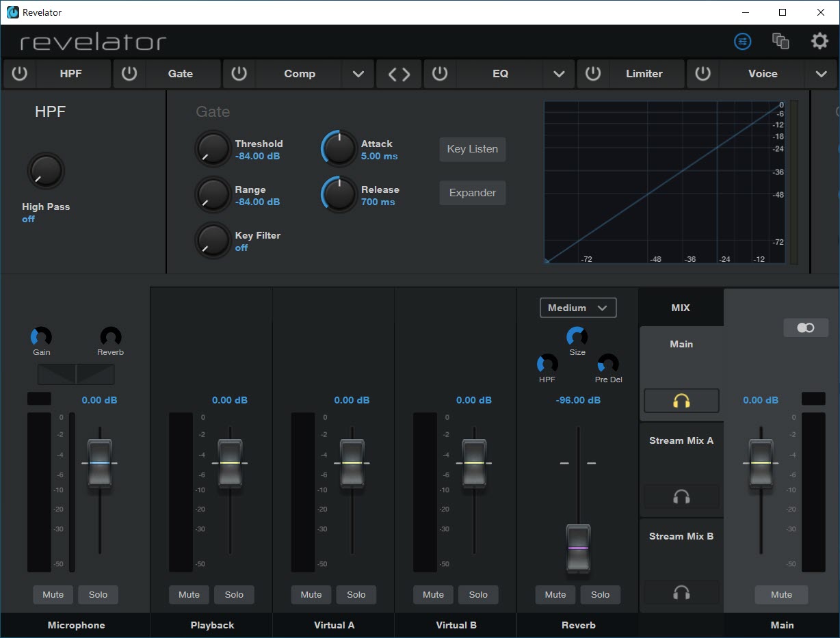Solo the Microphone channel
The image size is (840, 638).
click(x=98, y=595)
